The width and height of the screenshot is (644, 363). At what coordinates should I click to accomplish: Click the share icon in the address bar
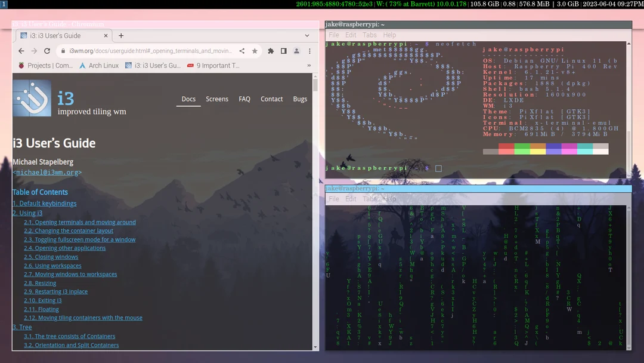pyautogui.click(x=241, y=51)
